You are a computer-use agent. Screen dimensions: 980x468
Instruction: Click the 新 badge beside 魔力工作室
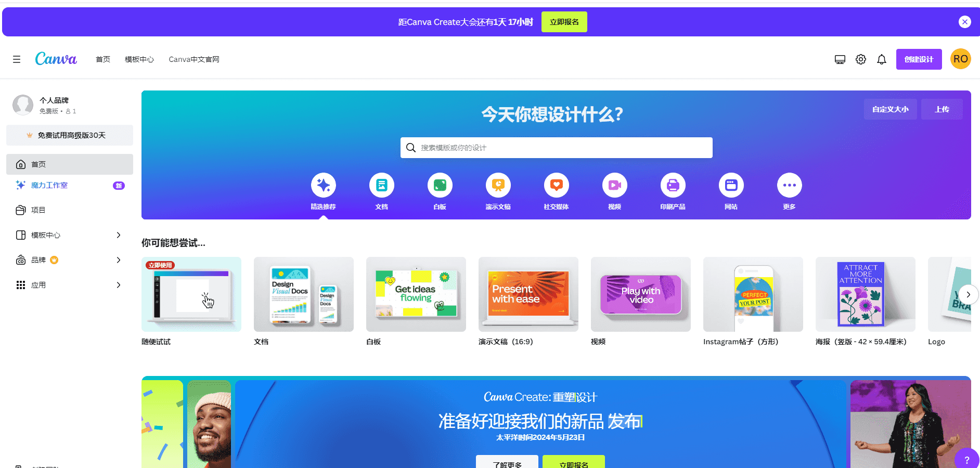point(119,186)
